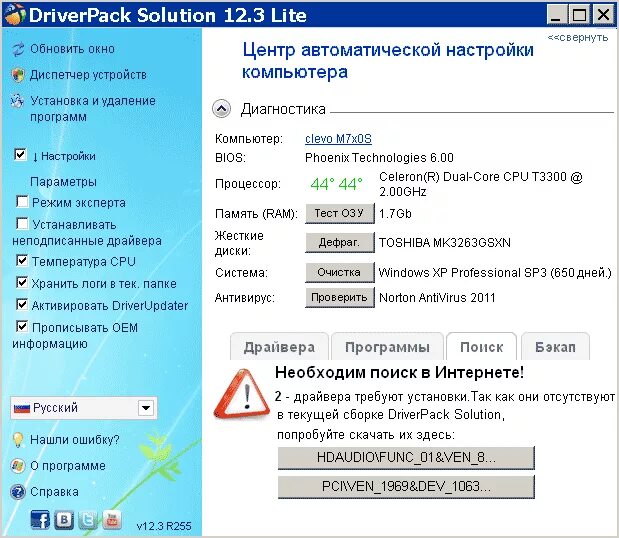
Task: Click the Тест ОЗУ button
Action: pos(340,214)
